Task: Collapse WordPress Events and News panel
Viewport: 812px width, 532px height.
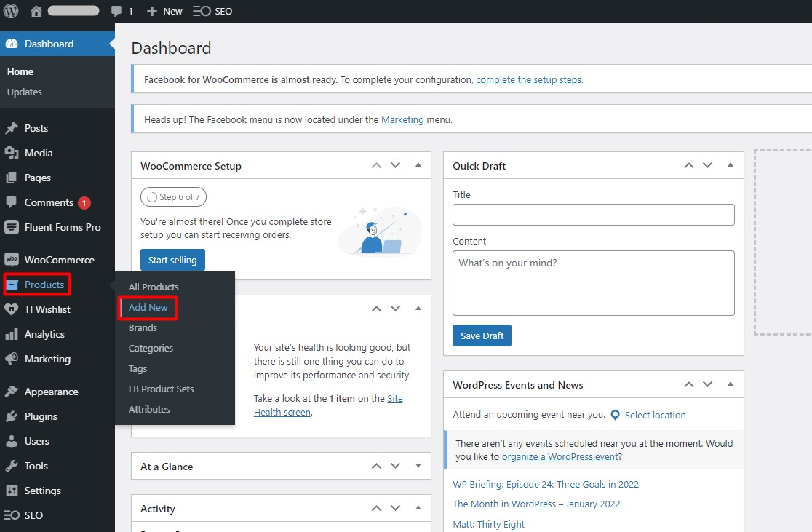Action: [731, 384]
